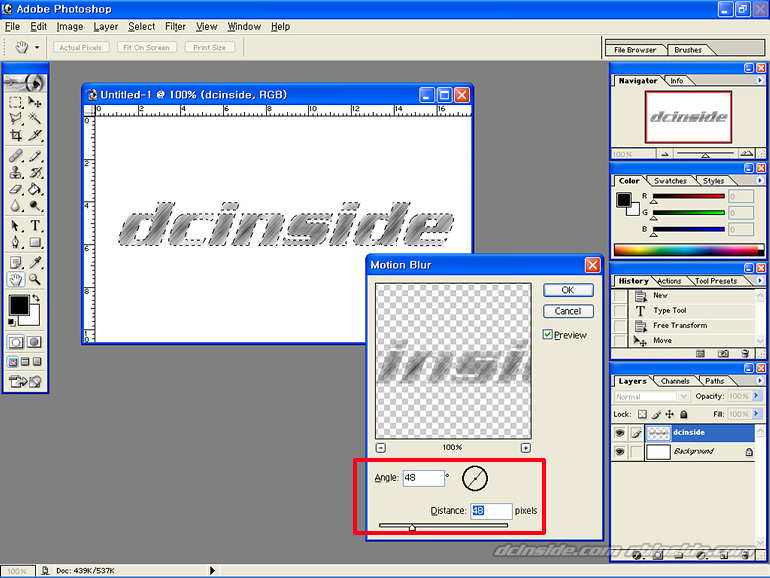Open the History palette menu arrow
Screen dimensions: 770x578
click(x=759, y=280)
